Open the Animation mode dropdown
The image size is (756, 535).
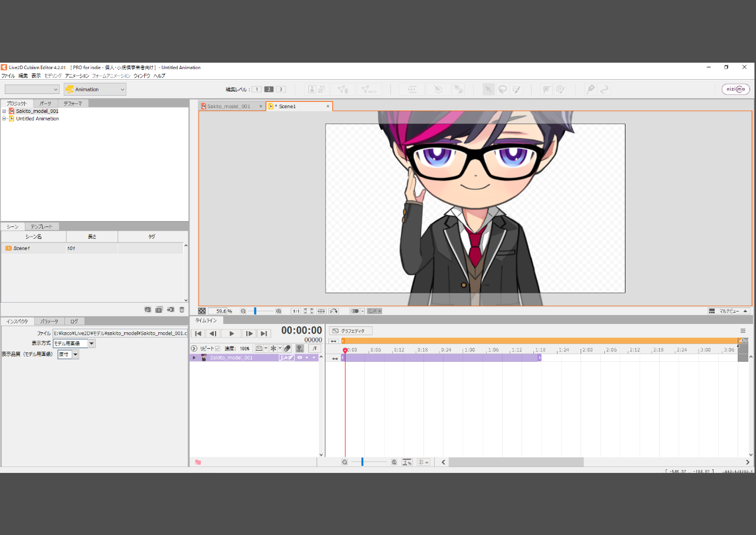pos(95,89)
